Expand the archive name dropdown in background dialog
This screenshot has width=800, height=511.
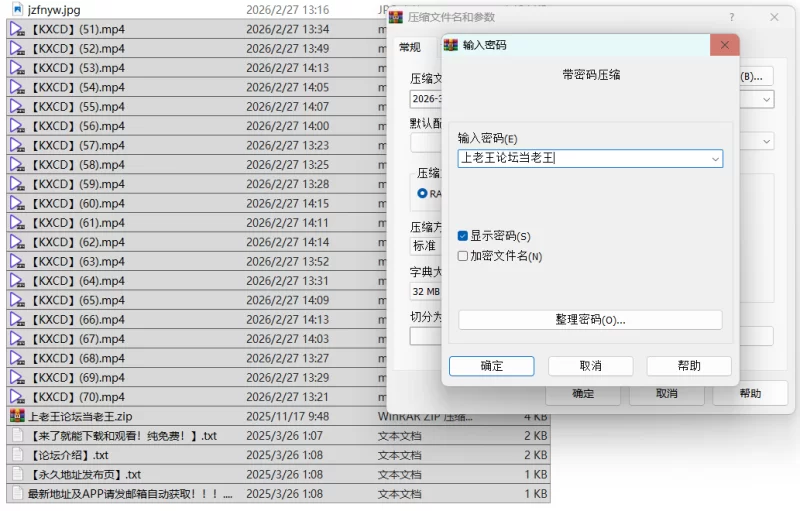point(766,99)
